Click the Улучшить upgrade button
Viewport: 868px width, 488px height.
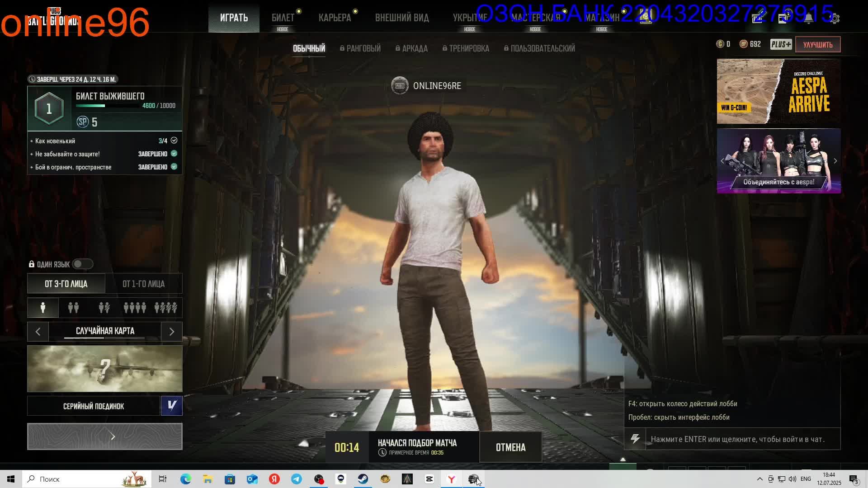(x=817, y=44)
